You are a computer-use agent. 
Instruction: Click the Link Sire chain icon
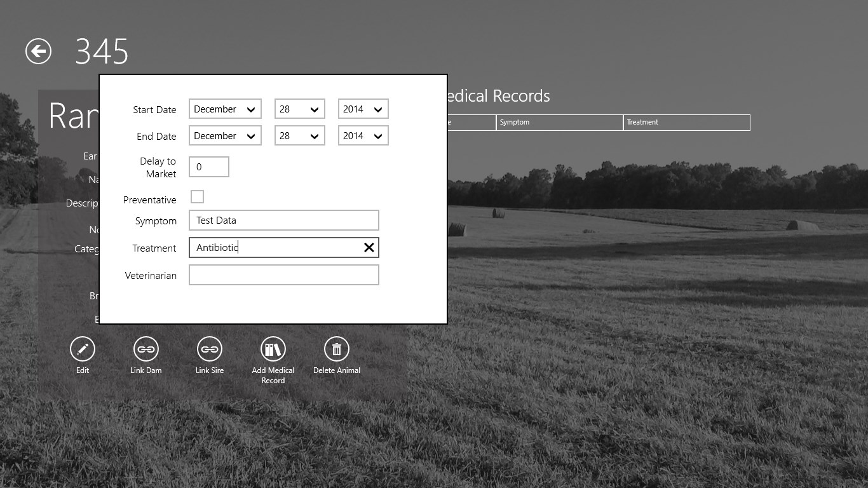click(x=210, y=349)
